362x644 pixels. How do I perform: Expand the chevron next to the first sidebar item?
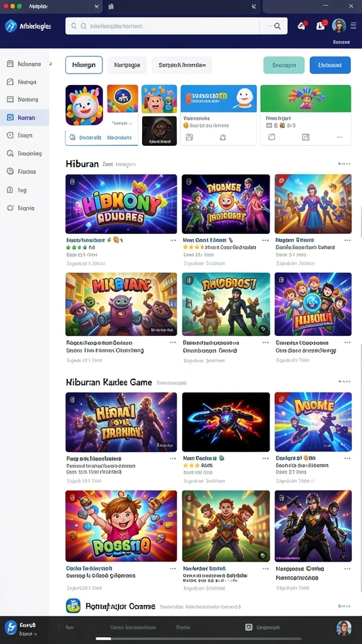(51, 64)
